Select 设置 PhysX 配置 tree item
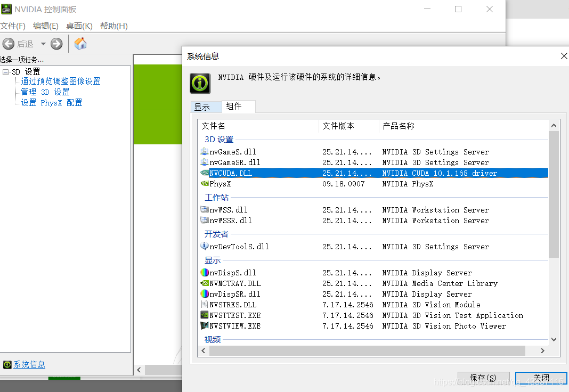569x392 pixels. point(52,103)
